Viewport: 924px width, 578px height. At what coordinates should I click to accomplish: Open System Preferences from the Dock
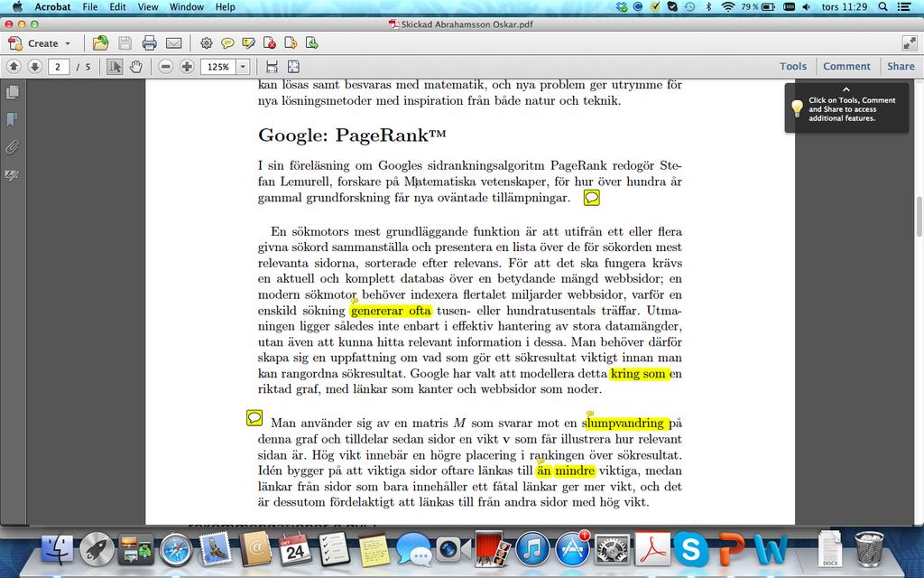[x=613, y=549]
